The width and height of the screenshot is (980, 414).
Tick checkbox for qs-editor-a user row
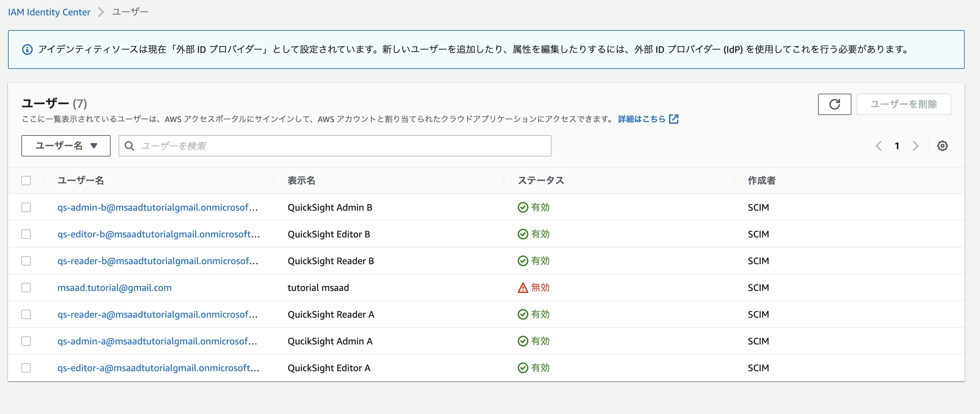click(26, 368)
